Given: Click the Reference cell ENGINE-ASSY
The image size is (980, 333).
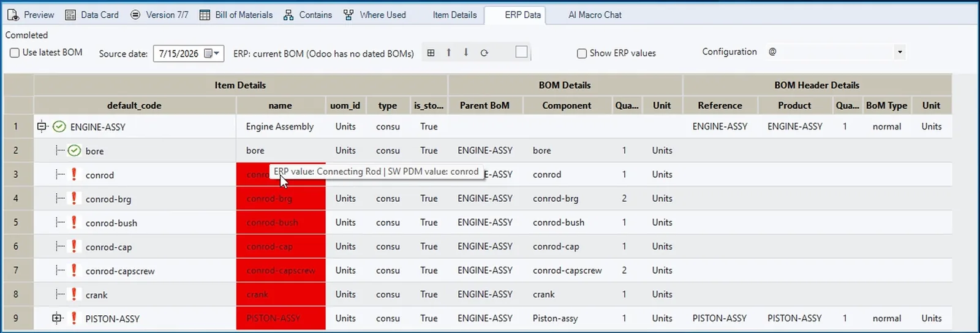Looking at the screenshot, I should click(x=720, y=126).
